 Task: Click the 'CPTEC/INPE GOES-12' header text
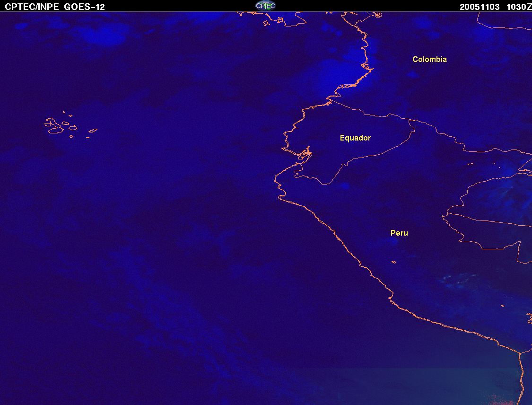(55, 7)
